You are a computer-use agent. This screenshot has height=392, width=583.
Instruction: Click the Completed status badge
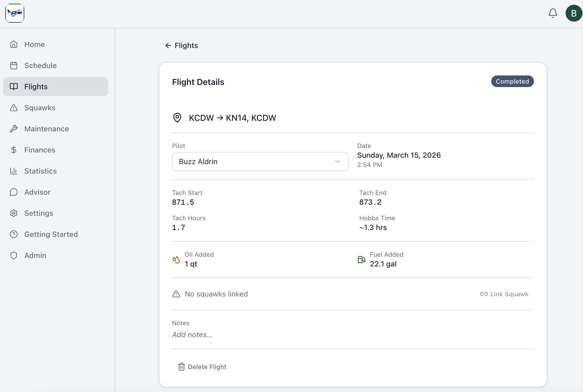(512, 81)
